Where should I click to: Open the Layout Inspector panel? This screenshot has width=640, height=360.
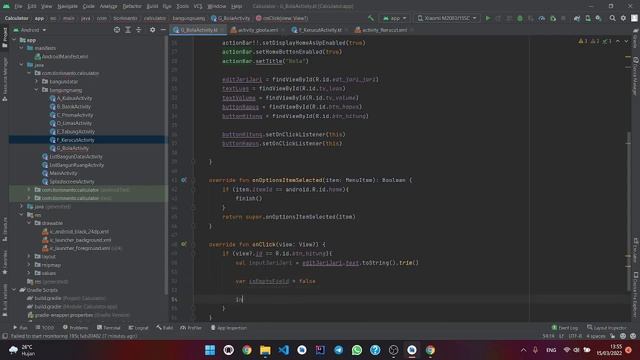click(607, 328)
